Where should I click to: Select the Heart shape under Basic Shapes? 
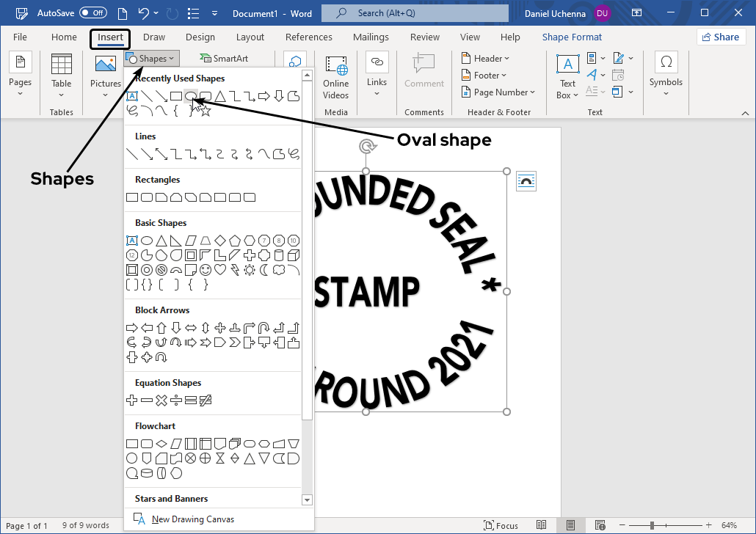(220, 269)
